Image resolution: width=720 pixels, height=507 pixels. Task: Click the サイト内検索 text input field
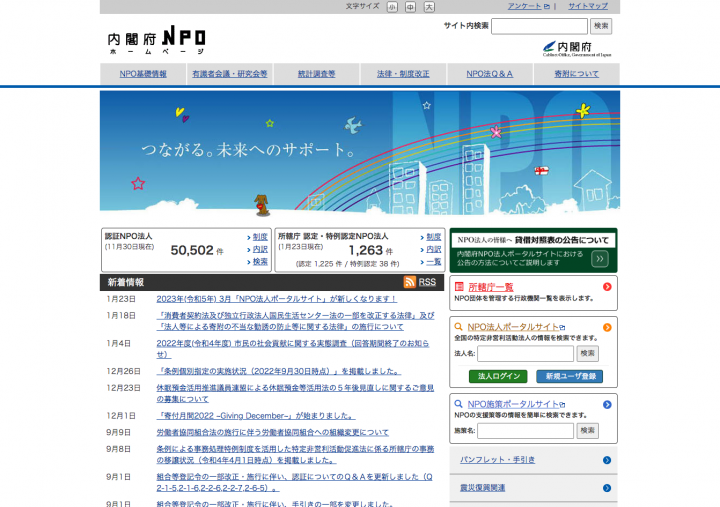539,26
